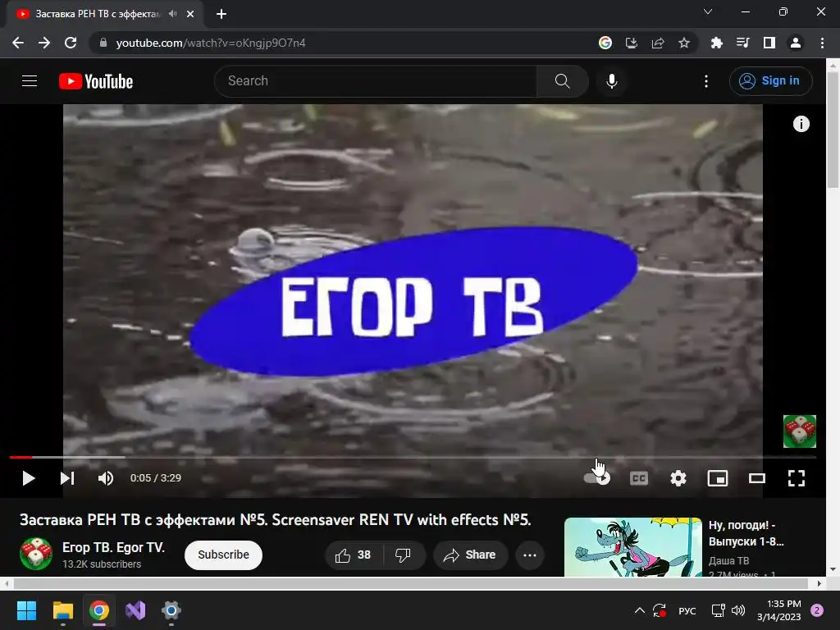Viewport: 840px width, 630px height.
Task: Open Егор ТВ. Egor TV. channel link
Action: [x=113, y=547]
